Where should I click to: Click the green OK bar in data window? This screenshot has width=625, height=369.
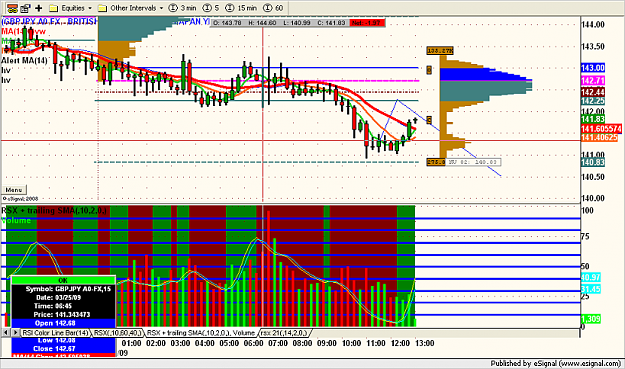pyautogui.click(x=63, y=280)
